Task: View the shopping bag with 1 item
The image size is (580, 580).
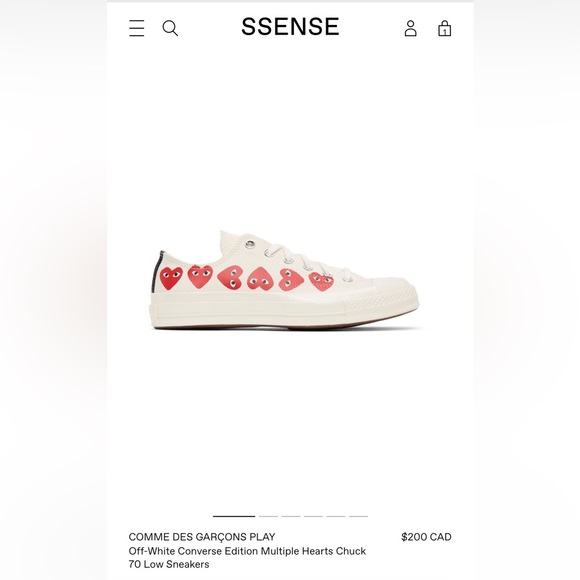Action: [x=444, y=28]
